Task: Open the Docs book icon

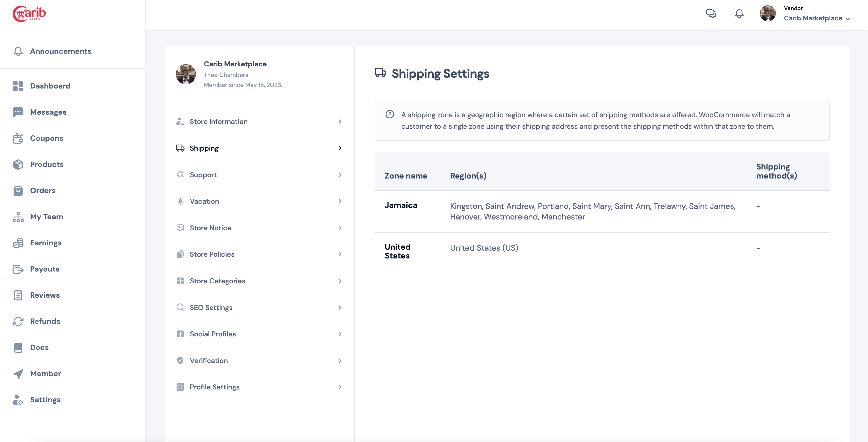Action: pos(18,347)
